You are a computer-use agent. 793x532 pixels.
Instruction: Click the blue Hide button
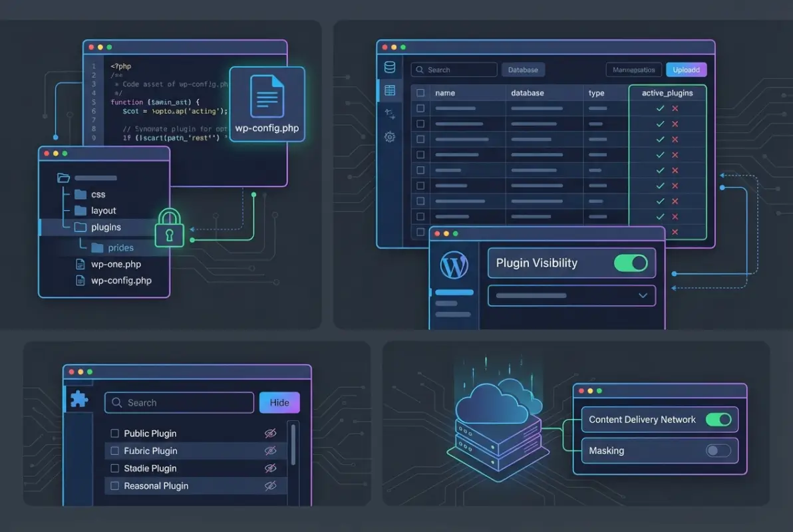279,402
